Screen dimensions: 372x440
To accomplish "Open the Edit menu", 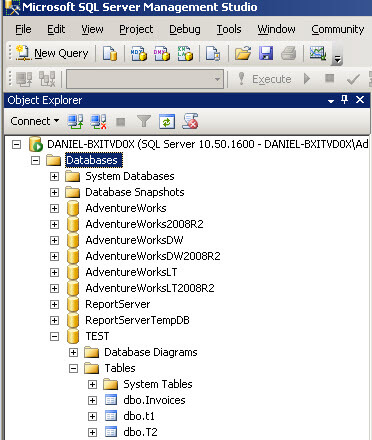I will point(56,29).
